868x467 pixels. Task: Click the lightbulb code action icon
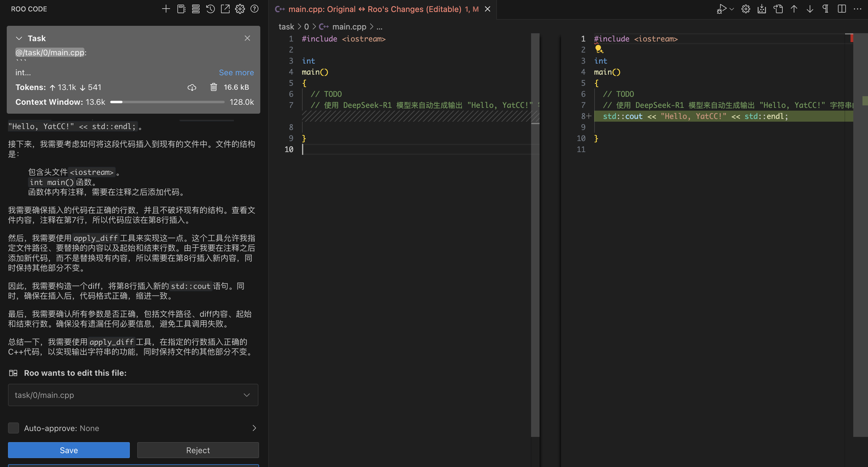[x=599, y=49]
